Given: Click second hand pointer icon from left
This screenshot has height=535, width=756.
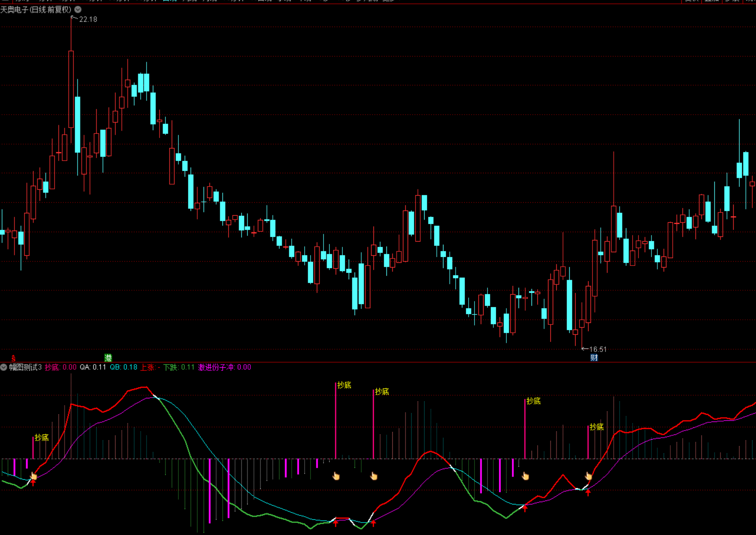Looking at the screenshot, I should [x=336, y=476].
